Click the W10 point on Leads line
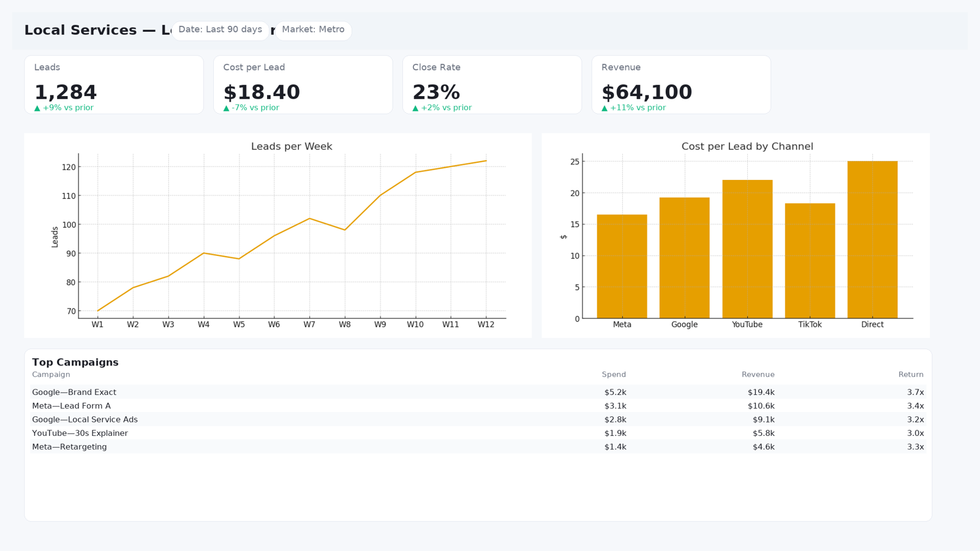 [415, 173]
